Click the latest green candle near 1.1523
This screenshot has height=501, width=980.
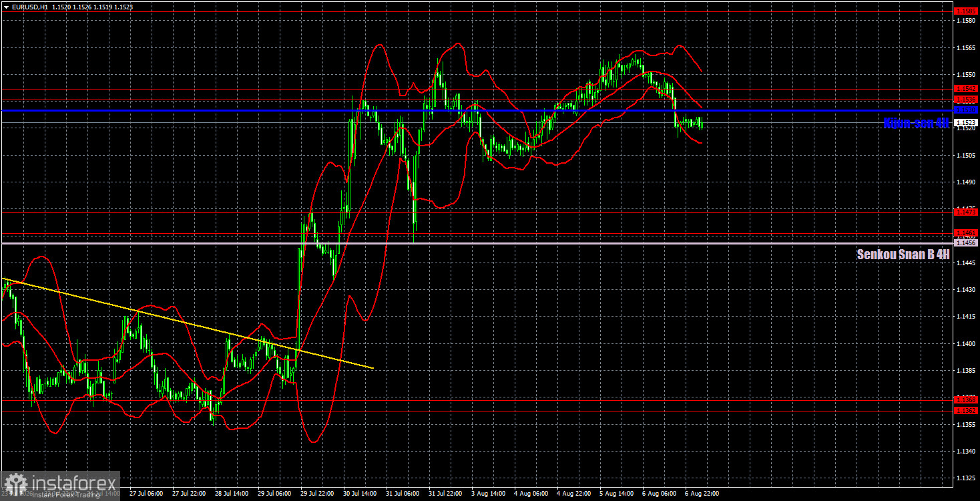(701, 123)
